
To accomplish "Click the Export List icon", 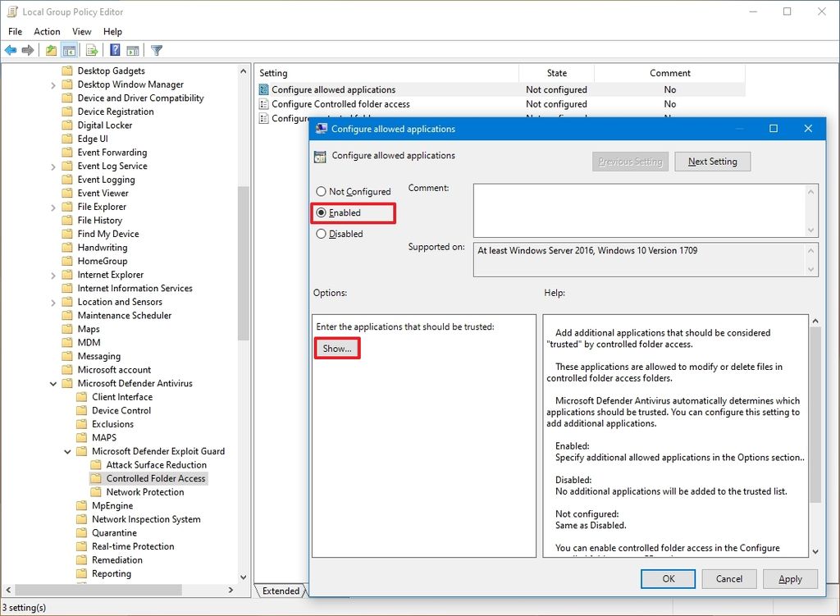I will [90, 50].
